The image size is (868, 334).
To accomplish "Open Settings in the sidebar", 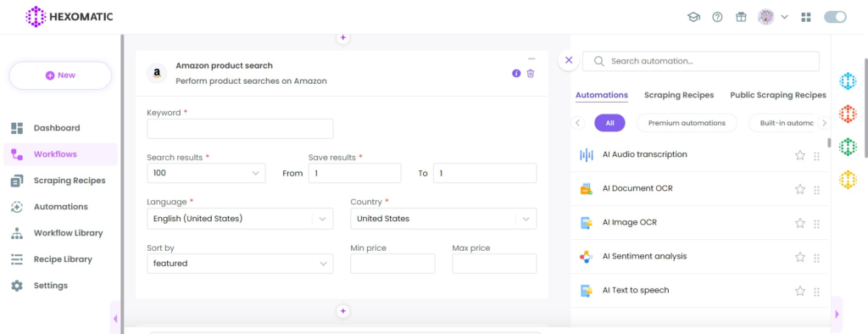I will click(x=60, y=286).
